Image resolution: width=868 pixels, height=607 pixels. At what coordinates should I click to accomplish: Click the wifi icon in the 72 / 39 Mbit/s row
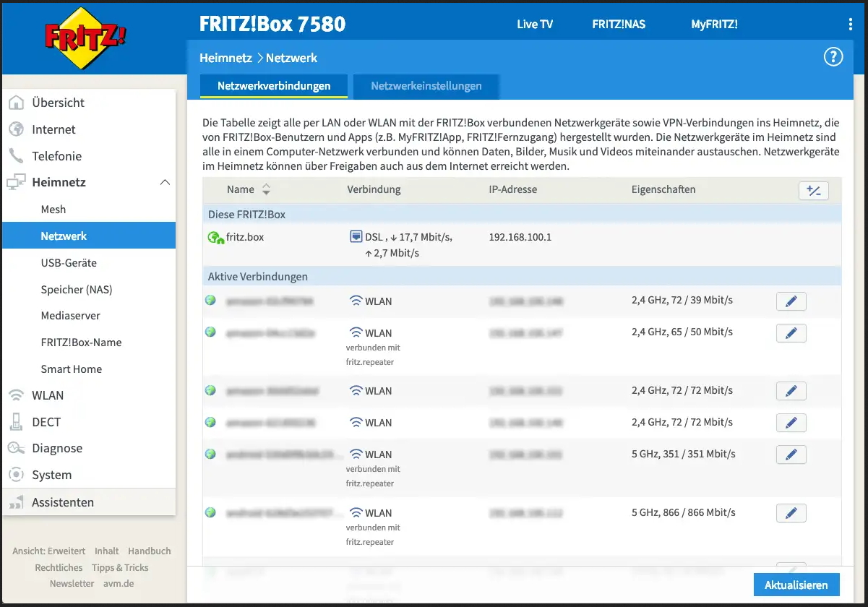tap(356, 301)
